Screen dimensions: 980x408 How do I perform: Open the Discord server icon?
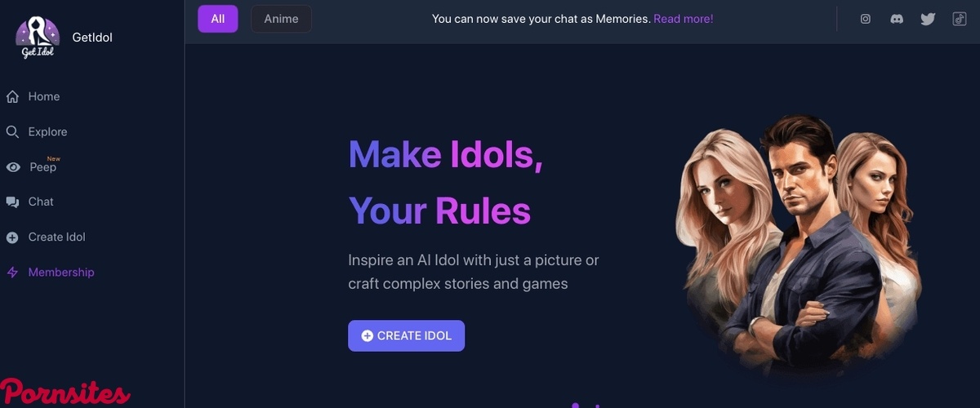[x=897, y=19]
